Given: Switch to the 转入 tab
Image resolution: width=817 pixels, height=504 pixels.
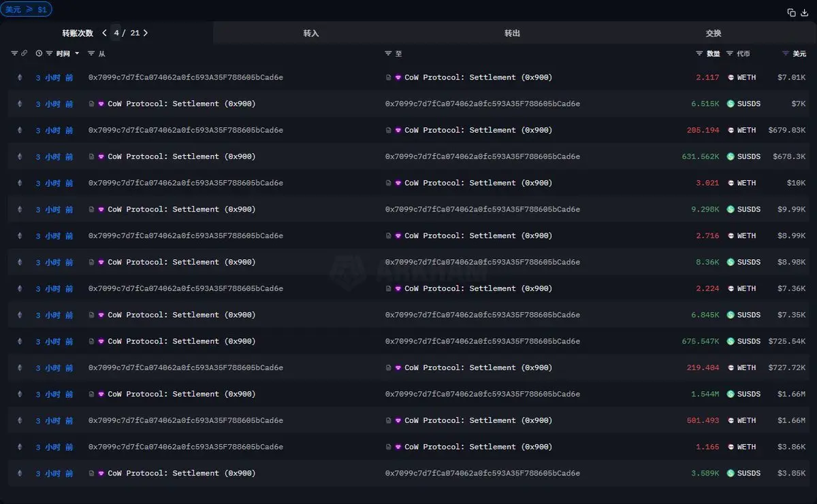Looking at the screenshot, I should [311, 33].
